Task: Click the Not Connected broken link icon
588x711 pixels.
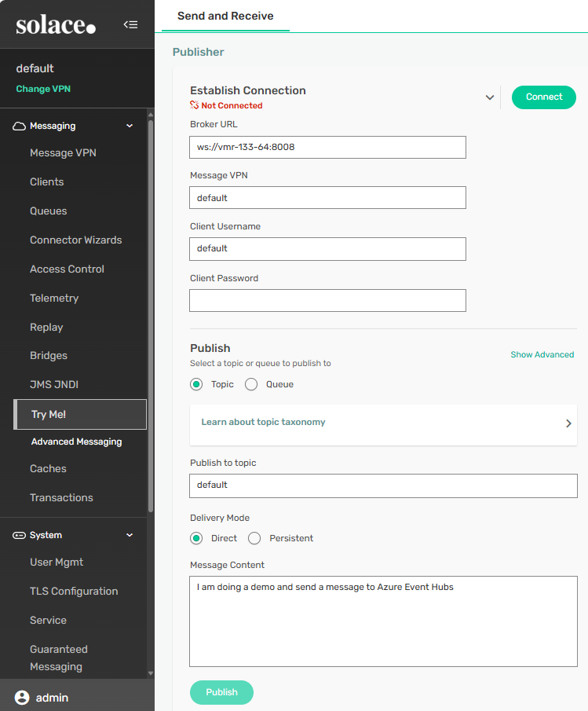Action: (x=195, y=105)
